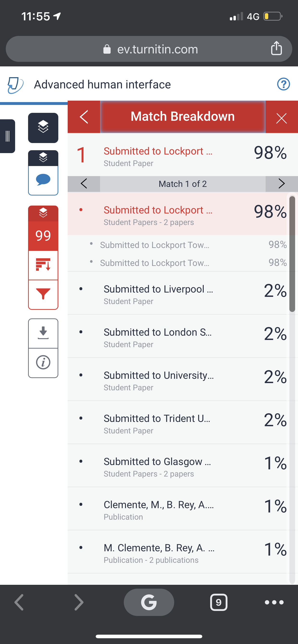
Task: Open Turnitin help question mark
Action: pos(283,84)
